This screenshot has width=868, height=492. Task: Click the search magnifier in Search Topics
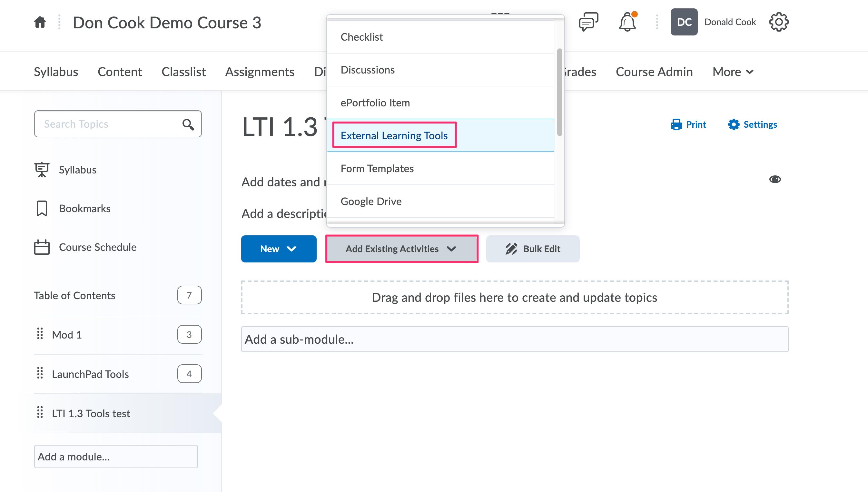coord(188,124)
